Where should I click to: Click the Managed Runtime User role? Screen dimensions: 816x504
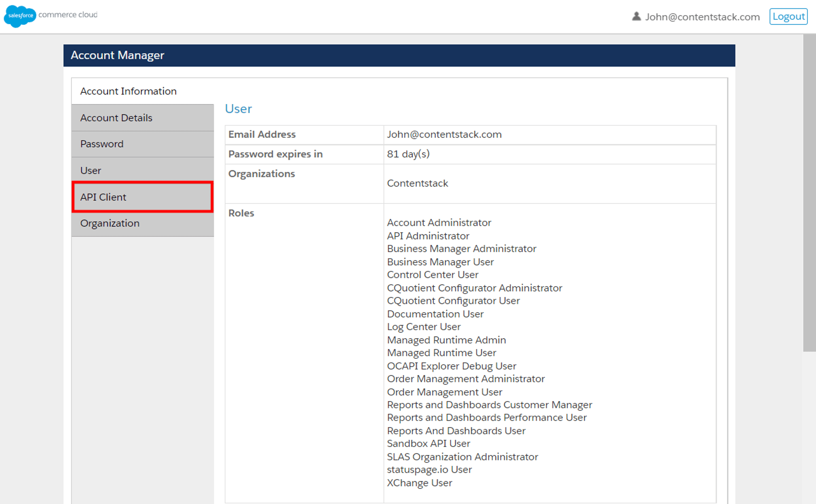[442, 353]
